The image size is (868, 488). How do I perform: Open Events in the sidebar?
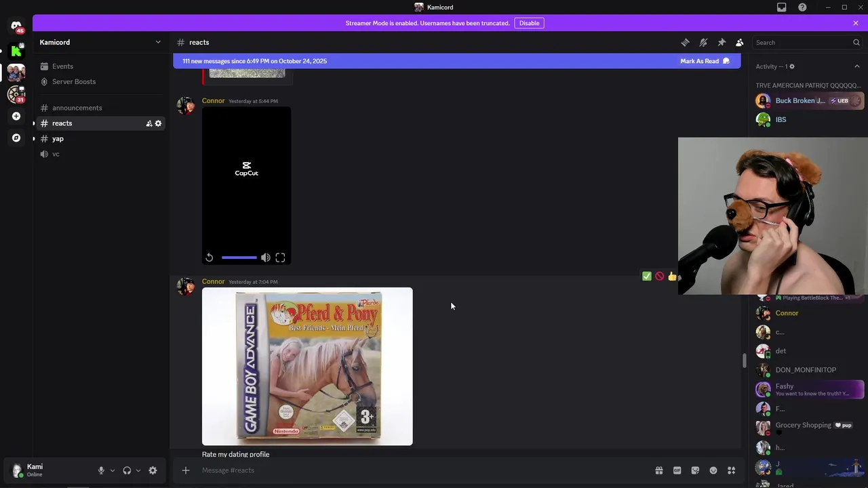pyautogui.click(x=100, y=66)
